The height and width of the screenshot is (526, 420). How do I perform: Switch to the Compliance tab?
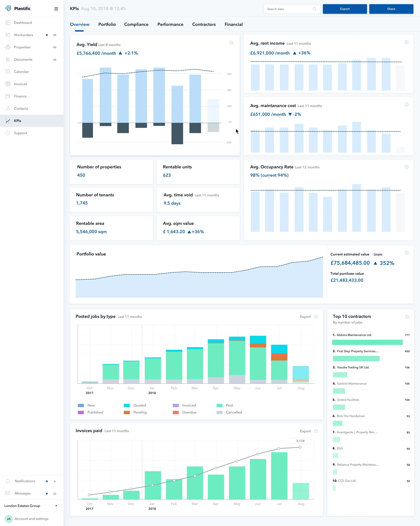[136, 24]
